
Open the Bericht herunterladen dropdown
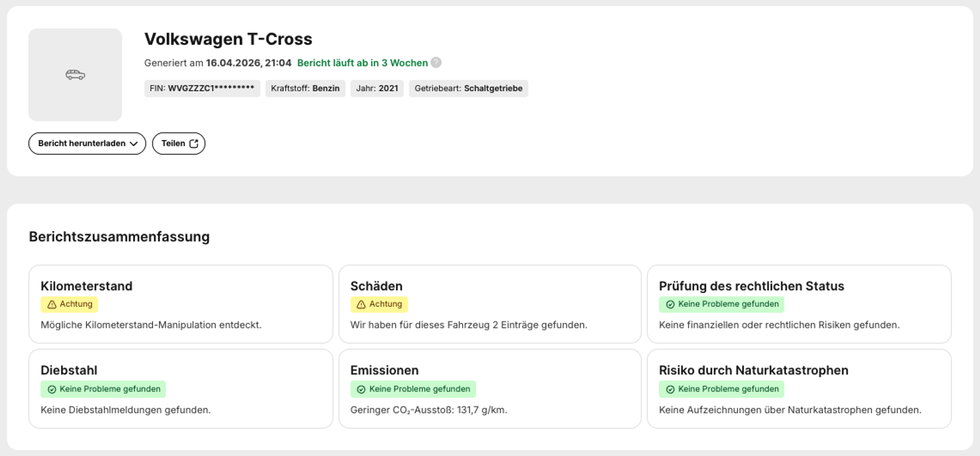(87, 143)
